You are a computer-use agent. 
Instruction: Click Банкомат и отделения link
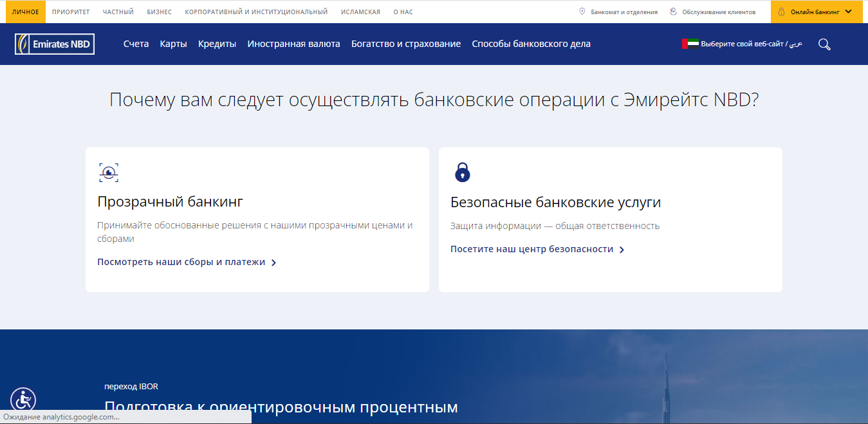(x=623, y=12)
